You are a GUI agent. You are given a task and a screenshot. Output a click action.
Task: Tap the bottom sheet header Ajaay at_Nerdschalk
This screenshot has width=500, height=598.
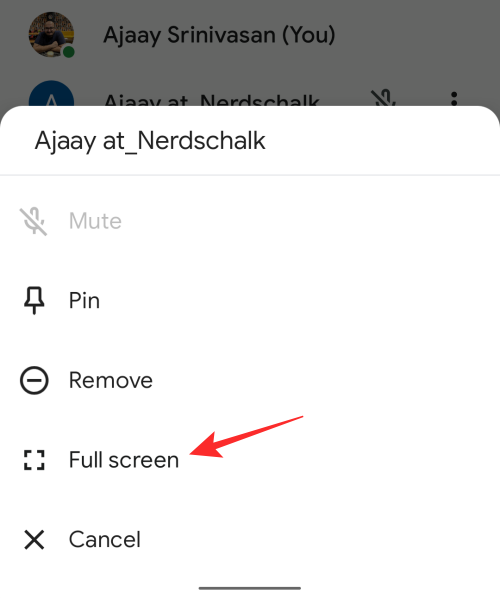coord(150,141)
